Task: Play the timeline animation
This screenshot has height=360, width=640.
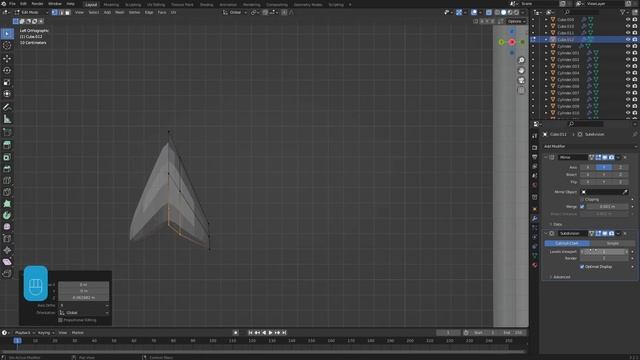Action: pos(270,333)
